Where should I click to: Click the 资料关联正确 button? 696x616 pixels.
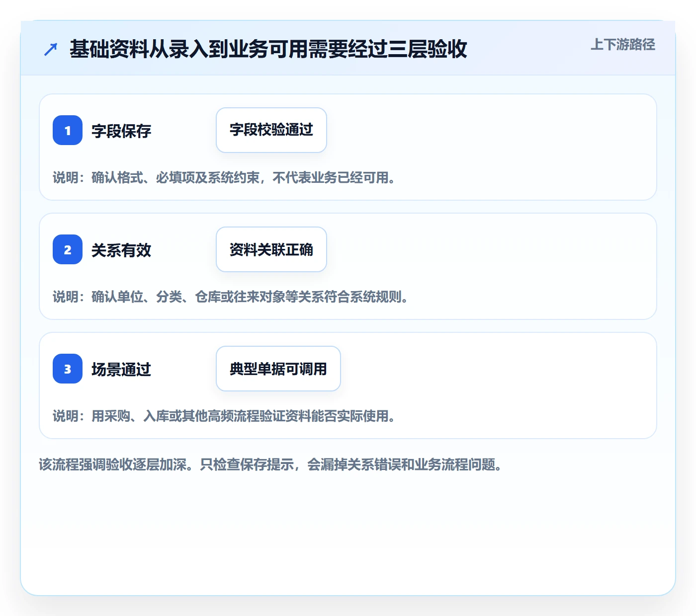(x=271, y=249)
